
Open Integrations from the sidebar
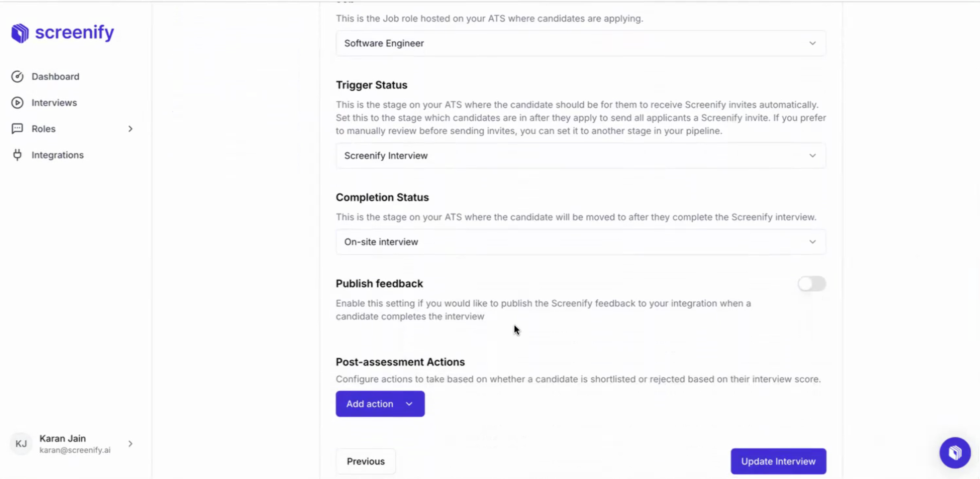[58, 155]
